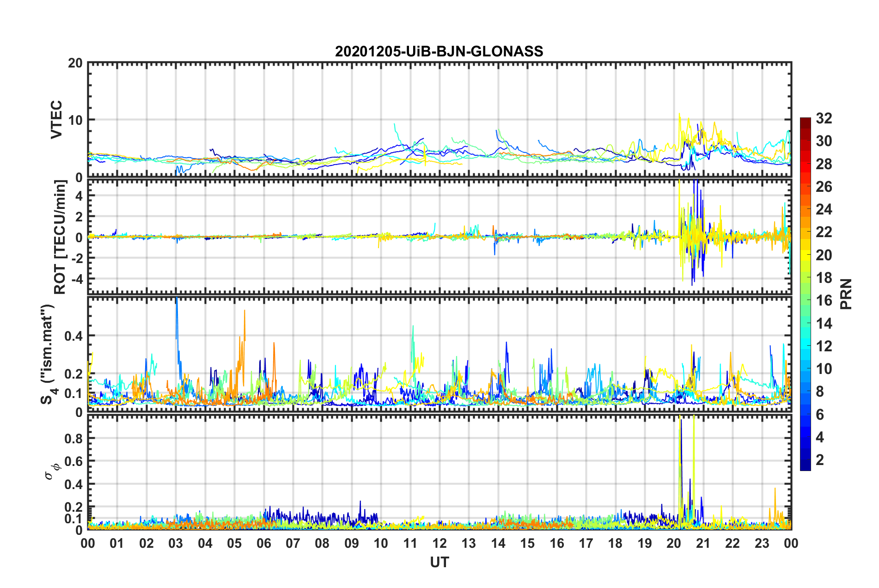This screenshot has width=879, height=588.
Task: Click the dark blue bottom of the PRN colorbar
Action: click(x=806, y=465)
